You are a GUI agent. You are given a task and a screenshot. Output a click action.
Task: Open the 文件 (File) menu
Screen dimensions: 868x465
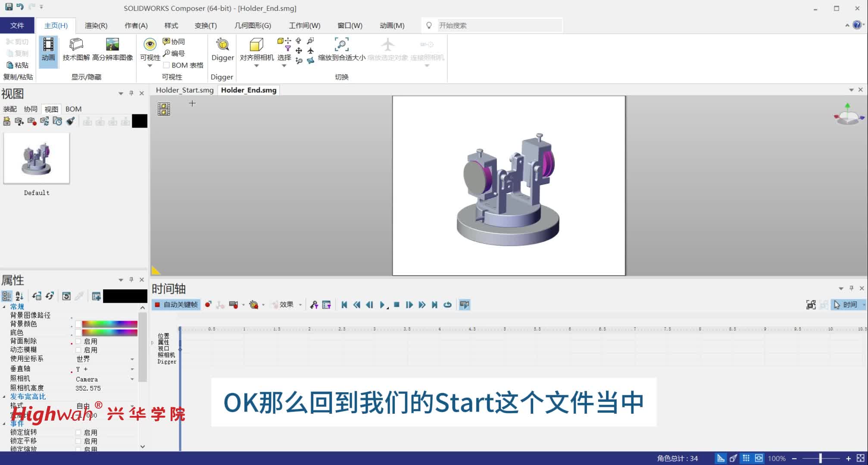click(17, 25)
